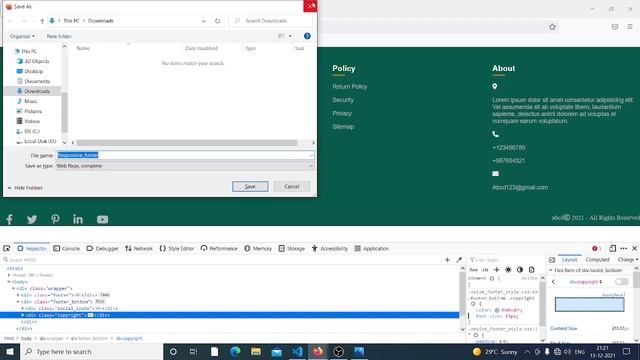This screenshot has width=640, height=360.
Task: Click the Pinterest icon in the footer
Action: (55, 219)
